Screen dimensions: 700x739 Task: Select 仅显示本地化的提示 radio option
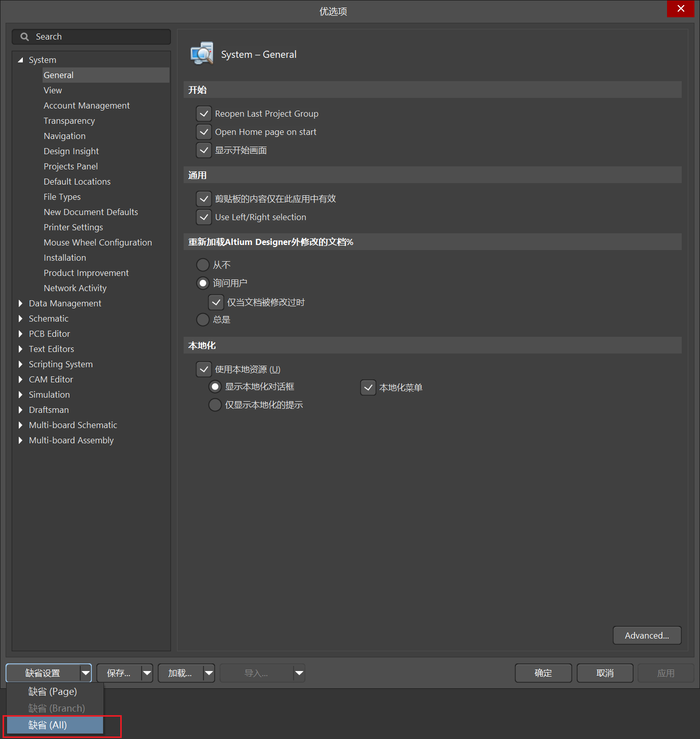point(215,405)
